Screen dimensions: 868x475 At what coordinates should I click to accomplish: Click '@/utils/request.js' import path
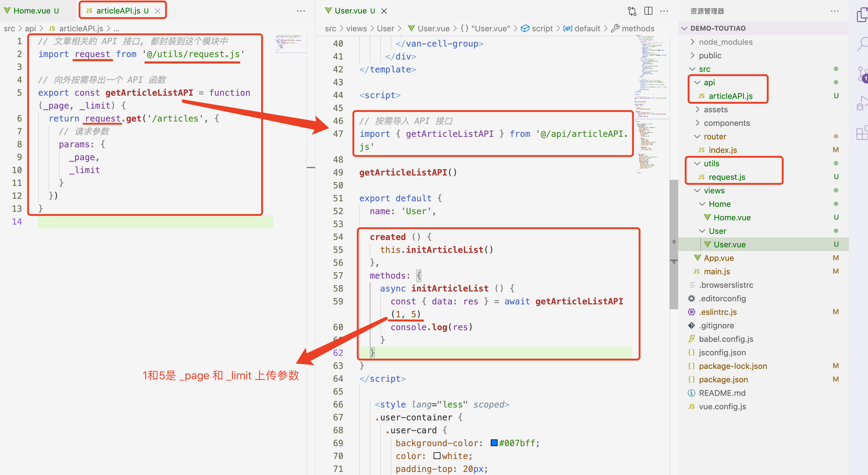click(x=193, y=54)
